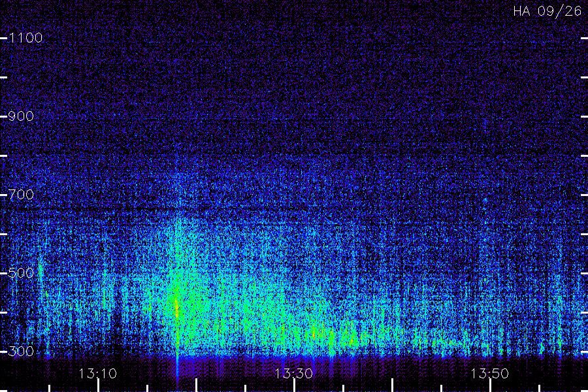588x392 pixels.
Task: Click the 1100 frequency axis label
Action: [x=25, y=38]
